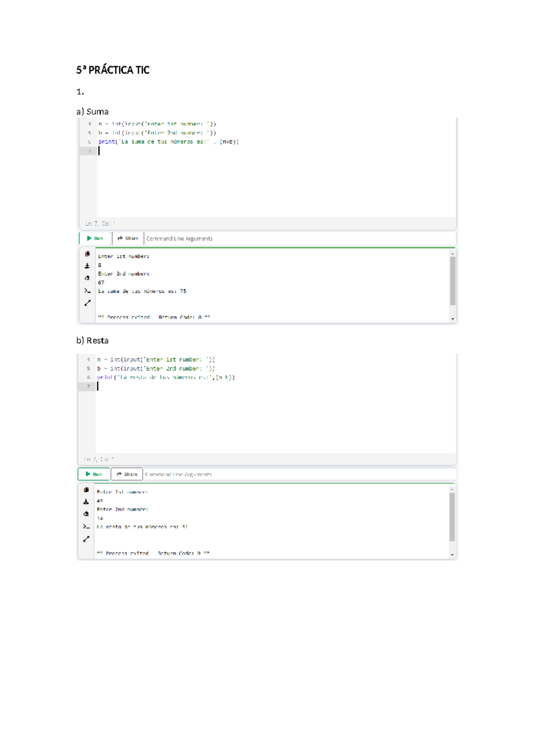This screenshot has height=756, width=535.
Task: Focus Command Line Arguments field in Suma example
Action: point(299,239)
